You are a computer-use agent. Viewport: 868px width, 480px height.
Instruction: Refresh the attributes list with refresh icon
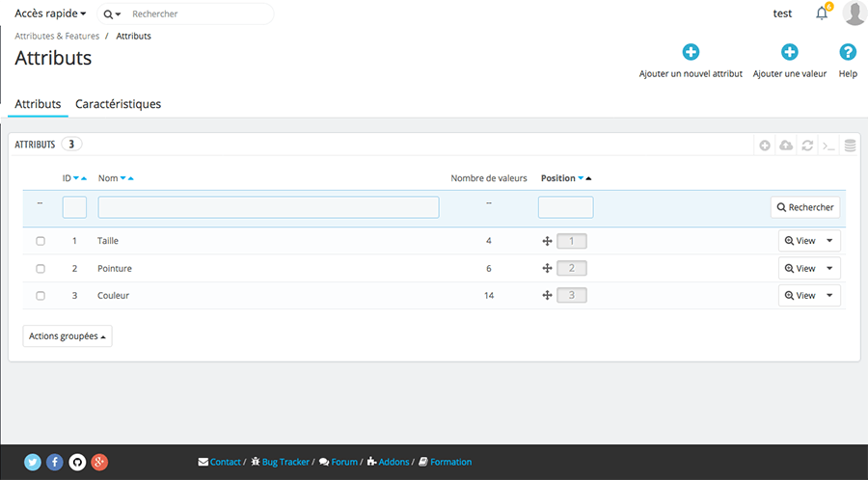tap(807, 146)
